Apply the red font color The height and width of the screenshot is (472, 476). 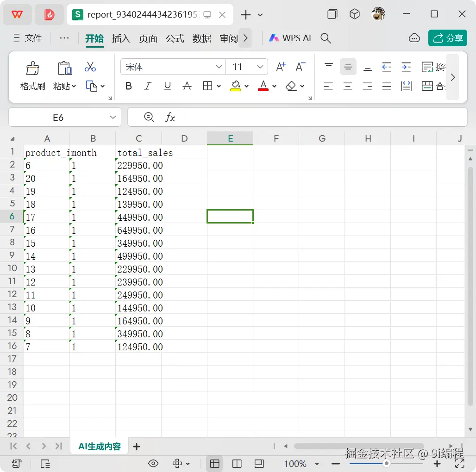(x=263, y=86)
